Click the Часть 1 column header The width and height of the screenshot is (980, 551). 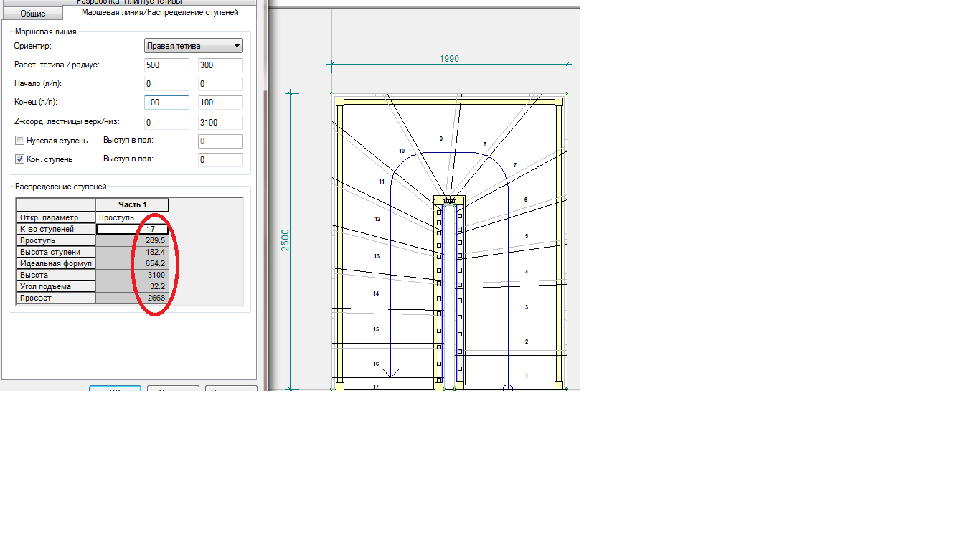(132, 205)
